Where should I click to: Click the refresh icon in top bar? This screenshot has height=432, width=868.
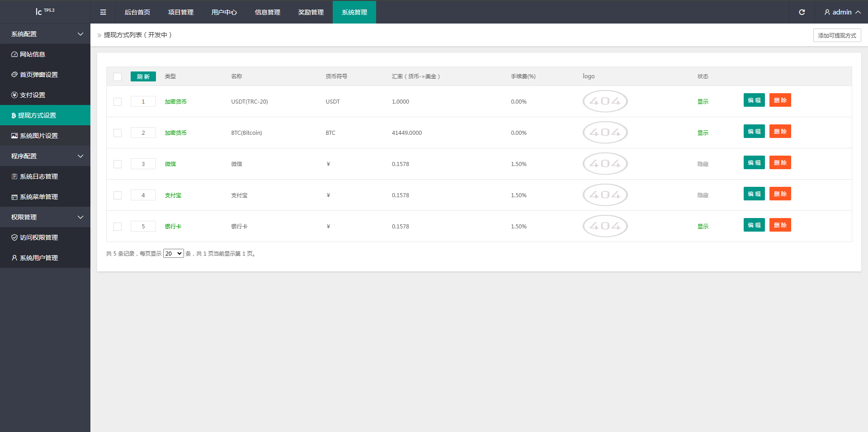[802, 12]
